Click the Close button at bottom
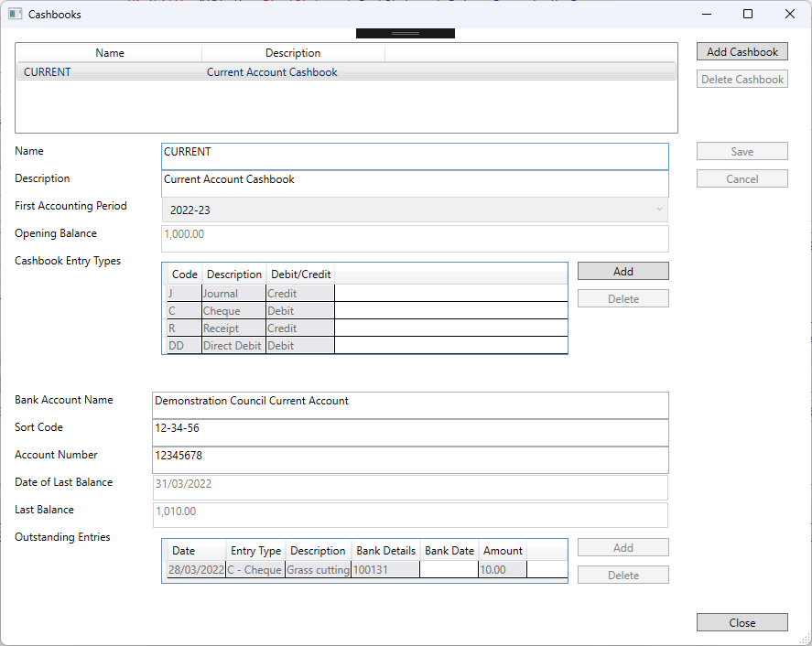Viewport: 812px width, 646px height. [x=742, y=623]
